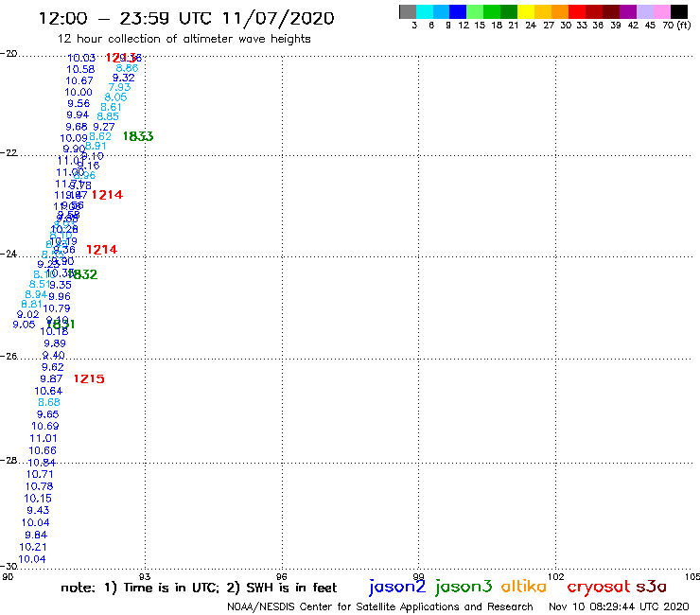Click the light blue value 7.93
Image resolution: width=700 pixels, height=615 pixels.
119,87
